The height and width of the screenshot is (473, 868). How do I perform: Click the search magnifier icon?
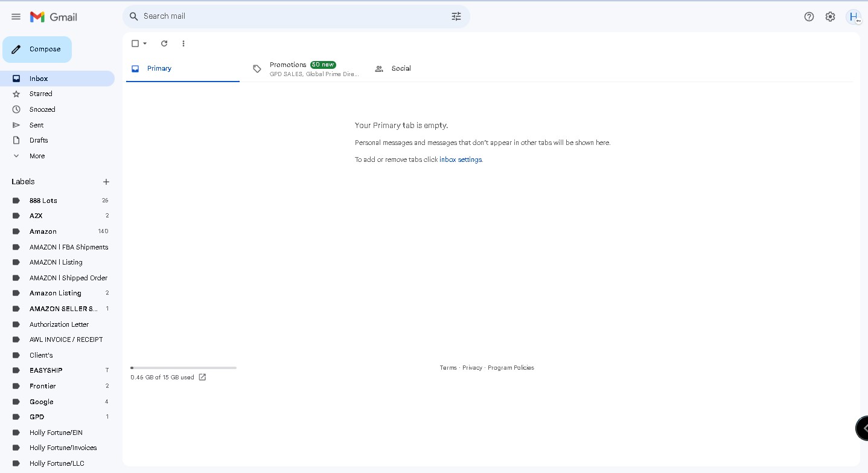pyautogui.click(x=134, y=16)
